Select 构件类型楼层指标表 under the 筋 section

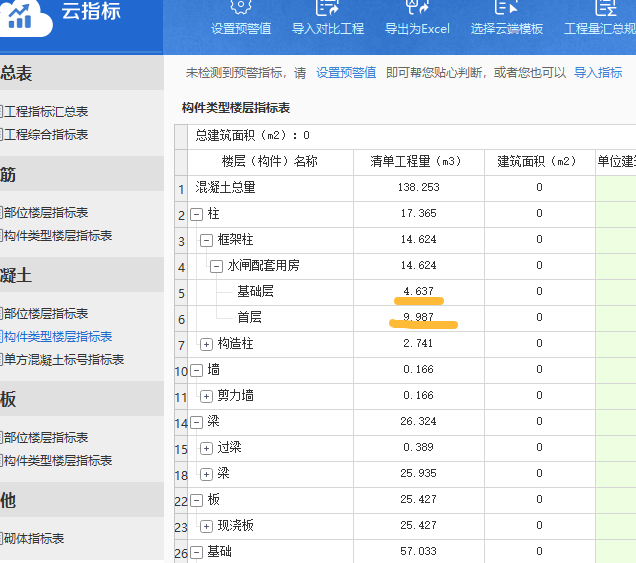56,236
